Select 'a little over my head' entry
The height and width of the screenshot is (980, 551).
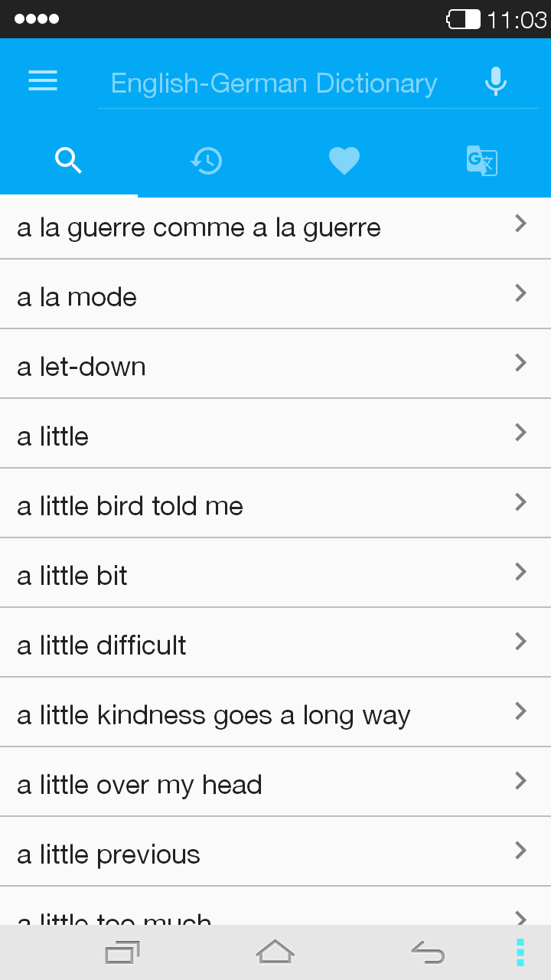(x=140, y=785)
